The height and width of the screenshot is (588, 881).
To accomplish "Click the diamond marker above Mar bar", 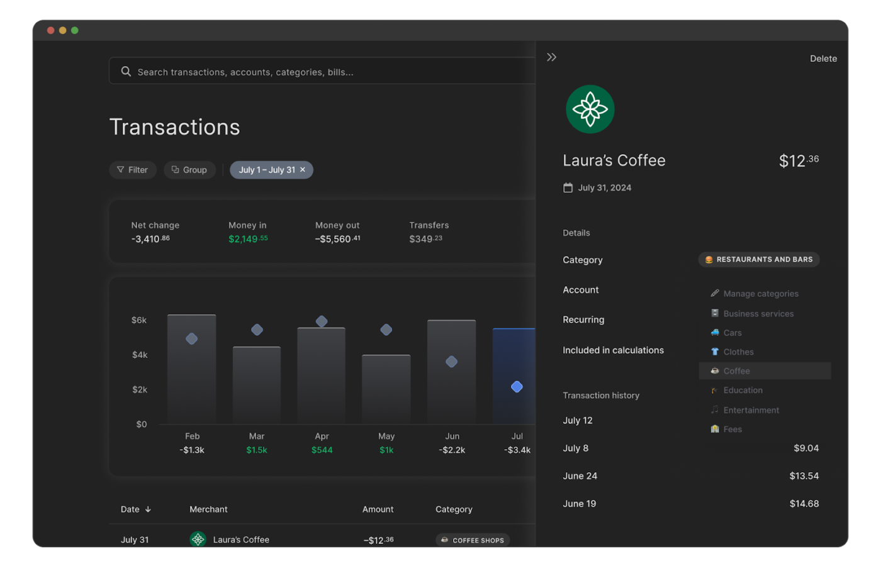I will [257, 330].
